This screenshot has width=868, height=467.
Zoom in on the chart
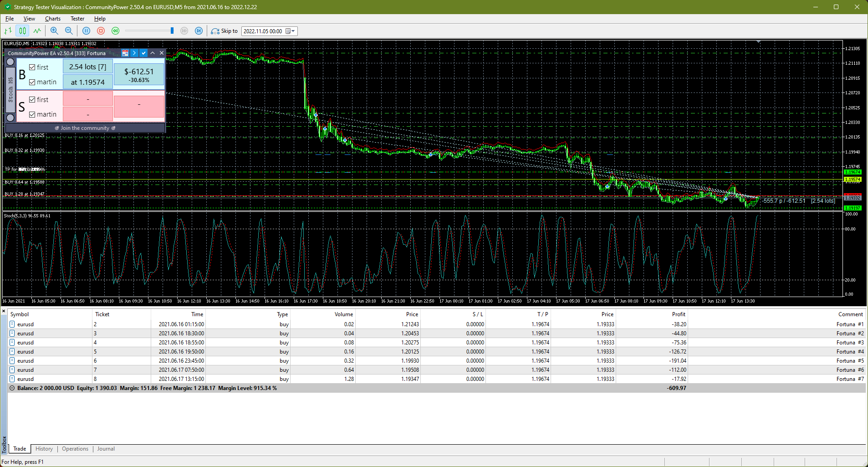coord(54,31)
